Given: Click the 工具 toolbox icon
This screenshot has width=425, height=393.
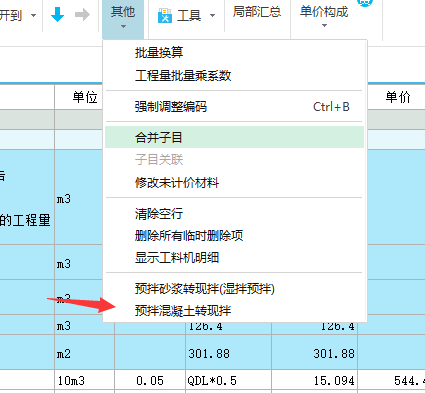Looking at the screenshot, I should (x=165, y=16).
